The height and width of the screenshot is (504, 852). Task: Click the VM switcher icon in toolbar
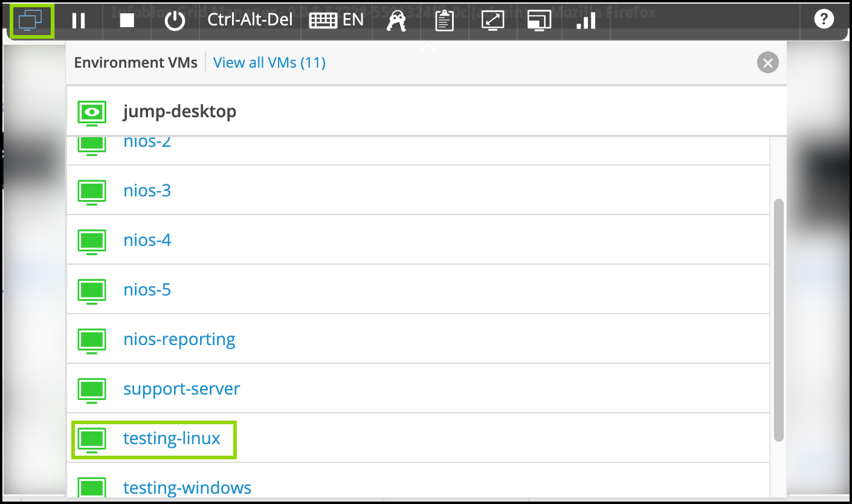click(x=31, y=21)
